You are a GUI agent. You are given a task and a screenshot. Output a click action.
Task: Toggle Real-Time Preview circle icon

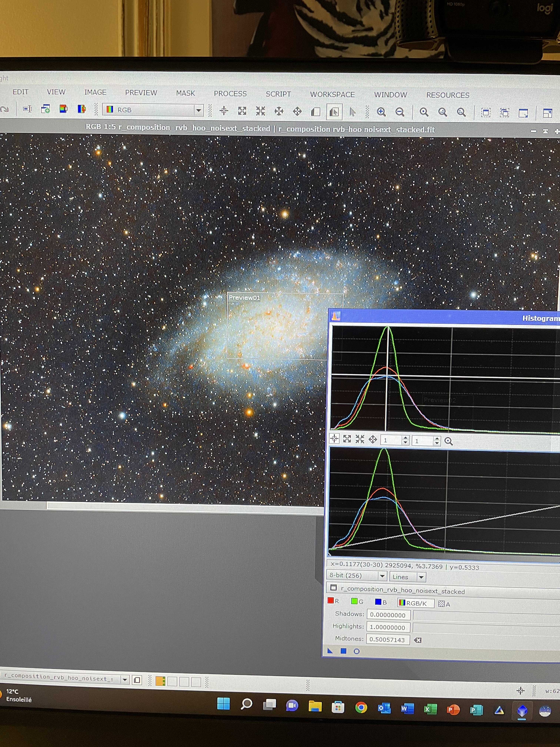coord(356,651)
